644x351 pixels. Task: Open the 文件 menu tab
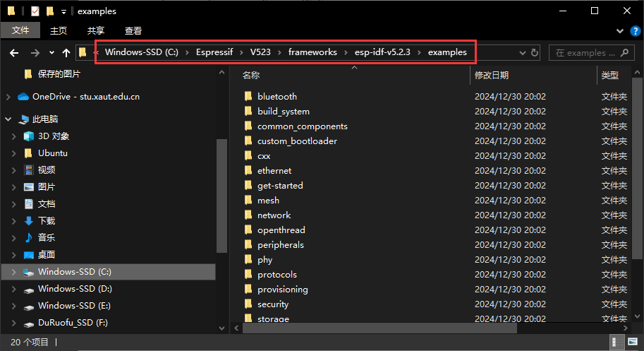point(20,31)
